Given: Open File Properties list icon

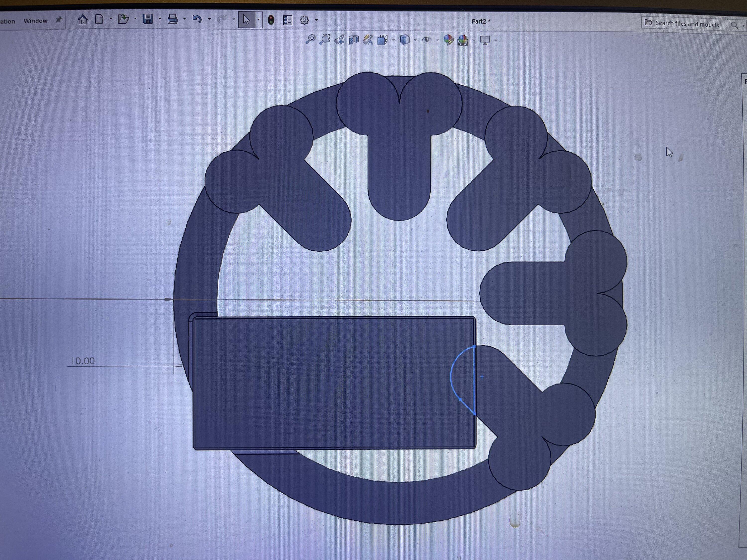Looking at the screenshot, I should [287, 20].
